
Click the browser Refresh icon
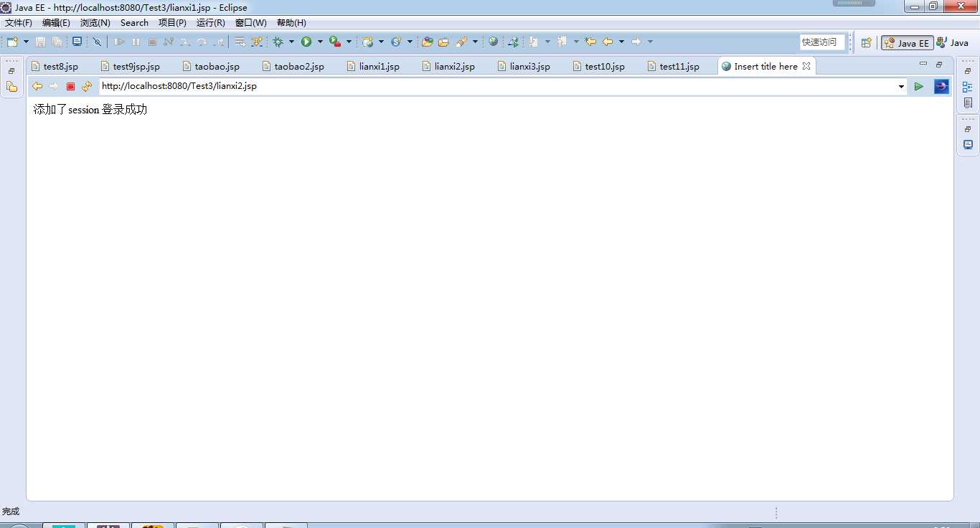(x=87, y=86)
